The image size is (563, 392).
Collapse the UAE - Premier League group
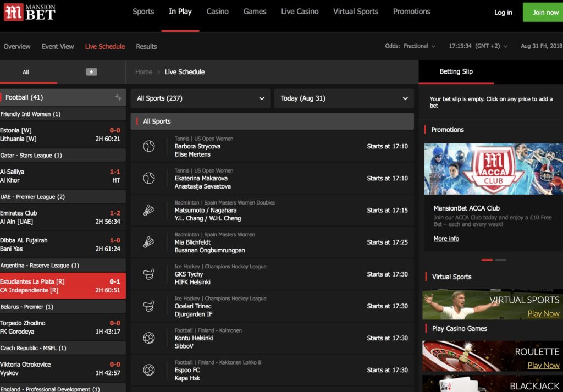tap(63, 197)
